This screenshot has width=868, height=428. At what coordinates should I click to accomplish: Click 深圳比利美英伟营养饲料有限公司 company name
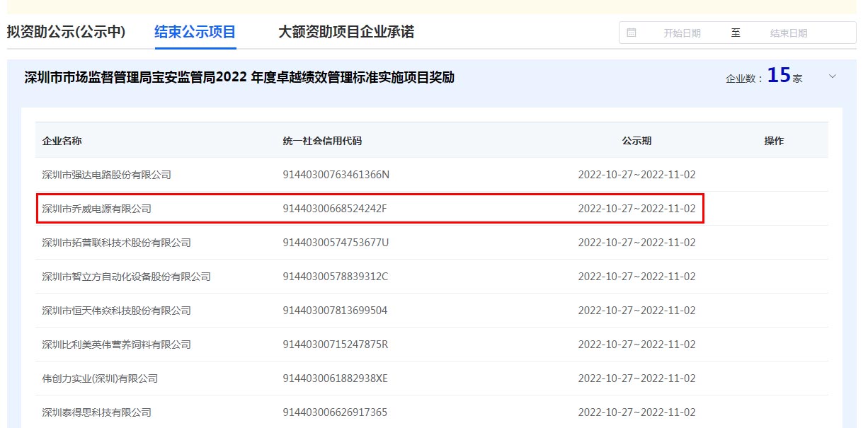(x=117, y=345)
